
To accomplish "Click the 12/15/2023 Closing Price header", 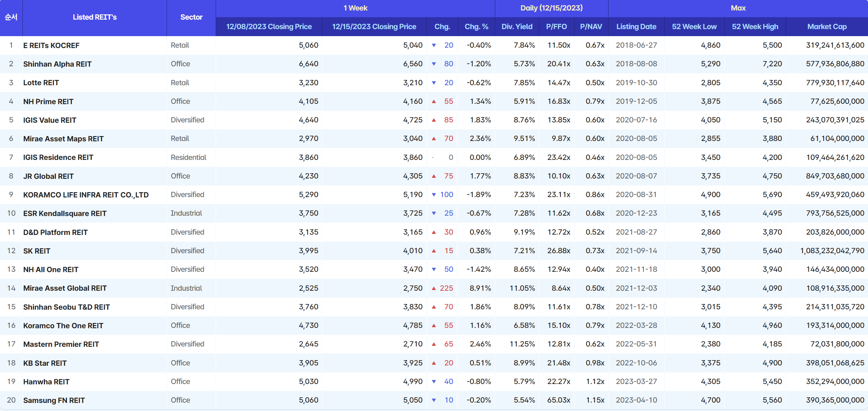I will tap(374, 27).
